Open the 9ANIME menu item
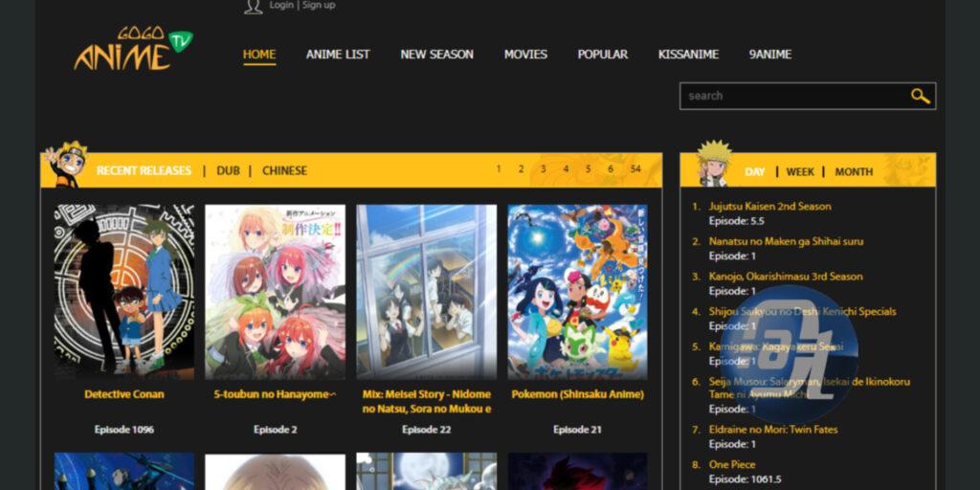 [770, 55]
